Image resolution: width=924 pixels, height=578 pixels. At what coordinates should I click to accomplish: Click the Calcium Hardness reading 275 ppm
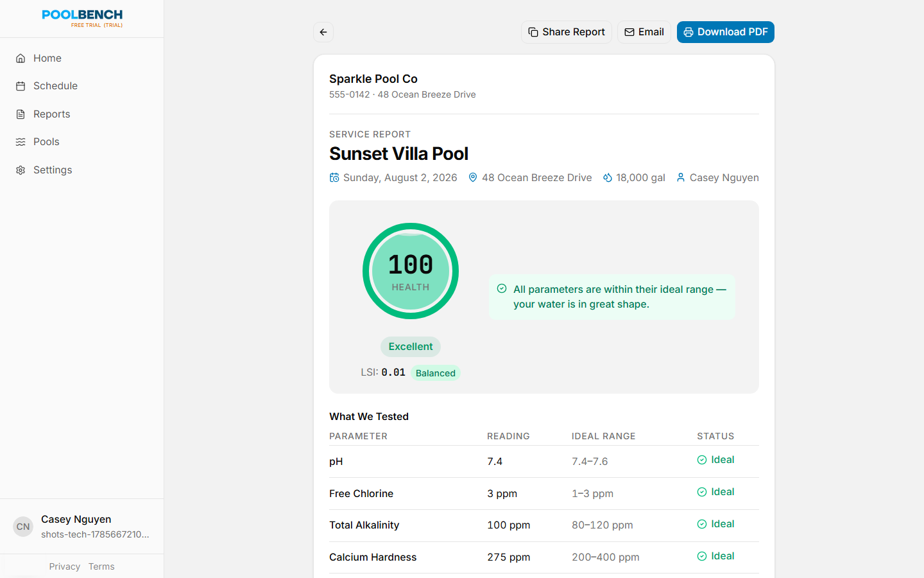509,557
